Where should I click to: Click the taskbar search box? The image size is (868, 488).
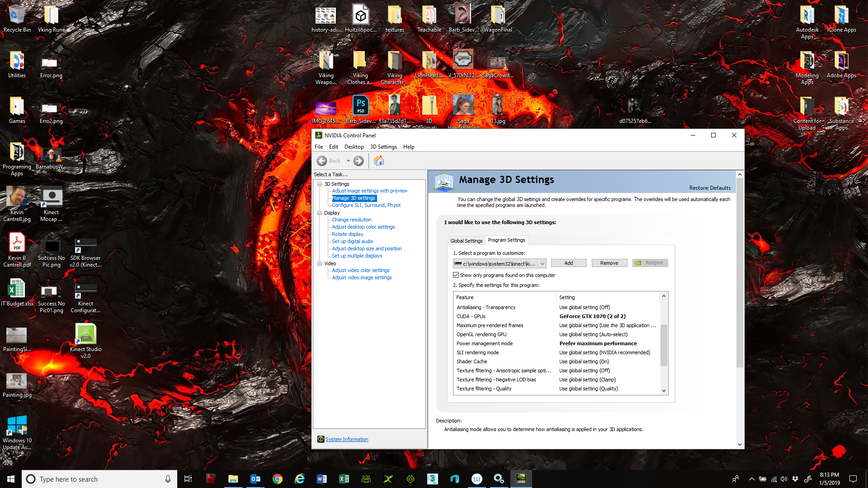pyautogui.click(x=99, y=479)
